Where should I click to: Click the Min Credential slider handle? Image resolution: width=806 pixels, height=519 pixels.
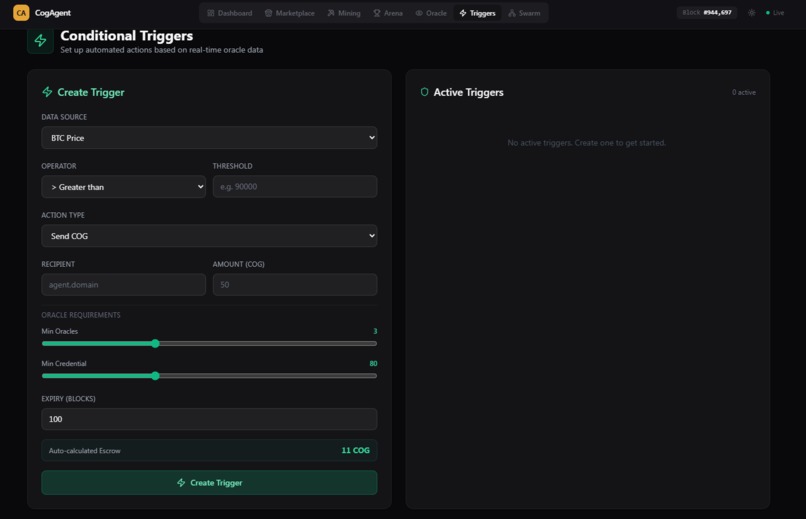[155, 376]
